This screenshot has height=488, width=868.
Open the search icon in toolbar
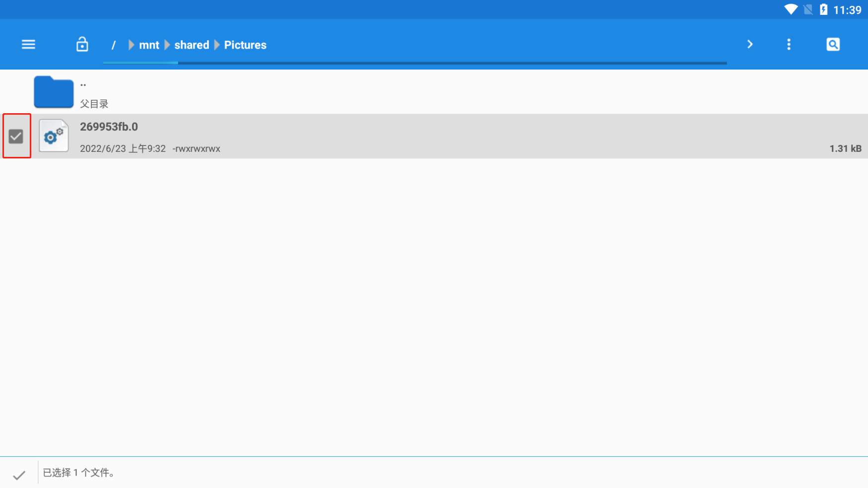833,45
